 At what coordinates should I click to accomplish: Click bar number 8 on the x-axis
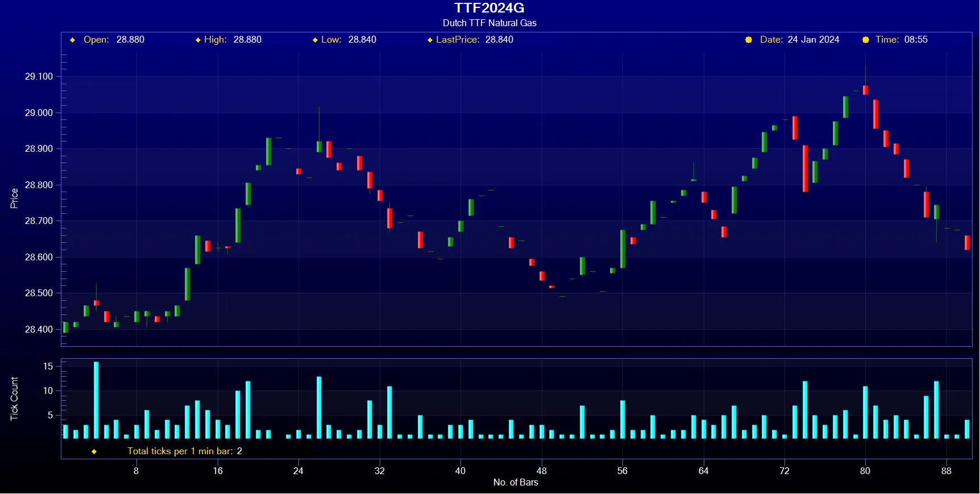136,471
